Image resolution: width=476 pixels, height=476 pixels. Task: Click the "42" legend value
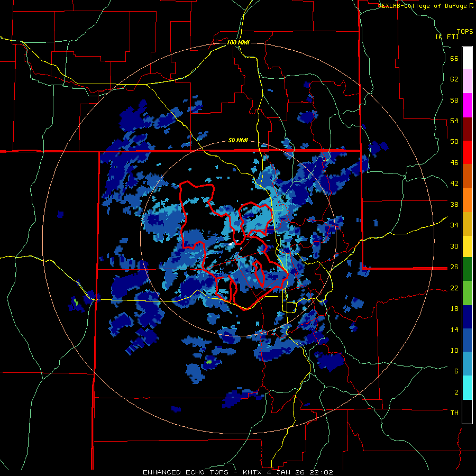pos(454,184)
